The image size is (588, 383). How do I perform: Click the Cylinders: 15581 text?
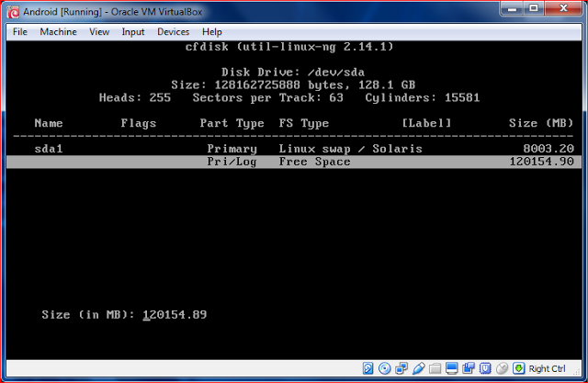(423, 97)
